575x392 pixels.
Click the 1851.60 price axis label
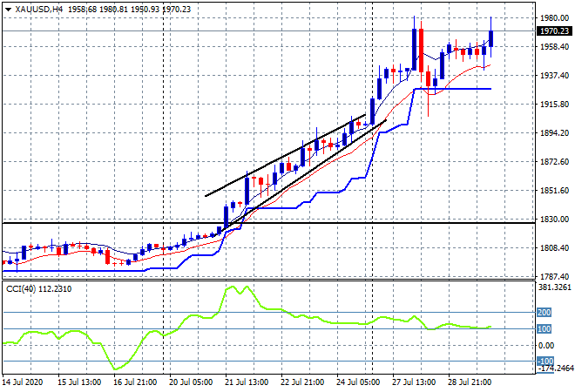click(554, 190)
